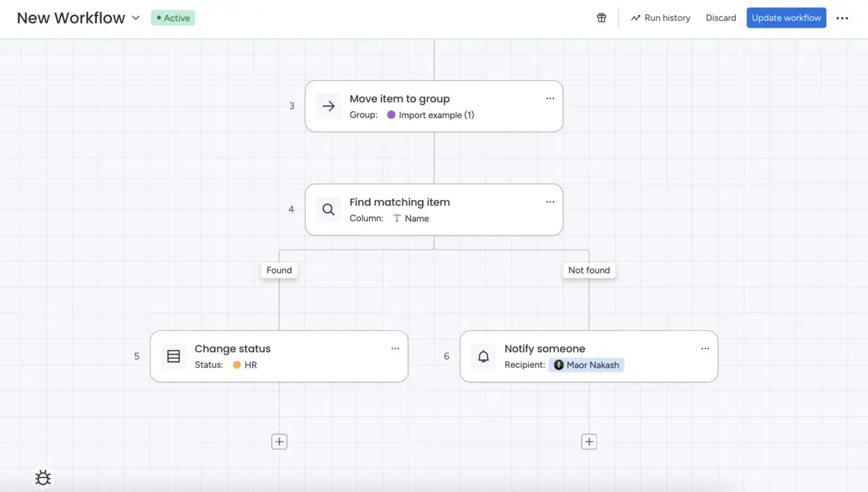Viewport: 868px width, 492px height.
Task: Click the Update workflow button
Action: pyautogui.click(x=787, y=18)
